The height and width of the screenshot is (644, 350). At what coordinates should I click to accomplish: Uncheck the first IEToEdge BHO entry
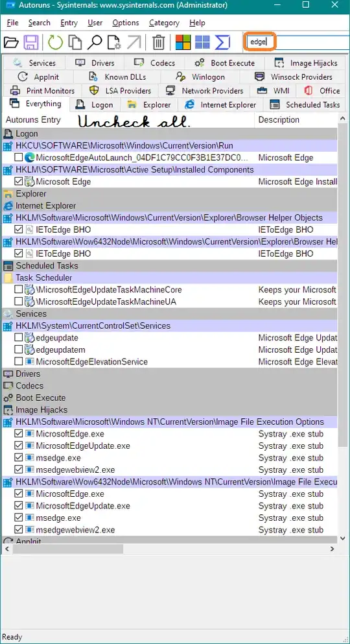(x=18, y=230)
